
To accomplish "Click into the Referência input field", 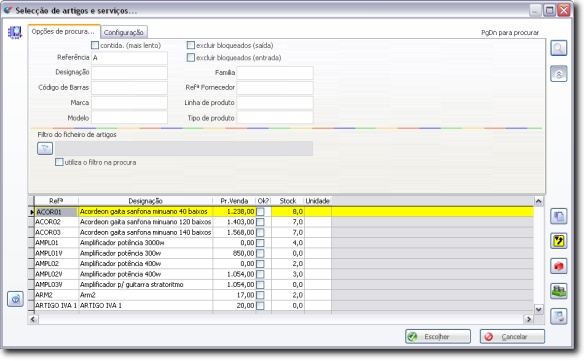I will point(129,58).
